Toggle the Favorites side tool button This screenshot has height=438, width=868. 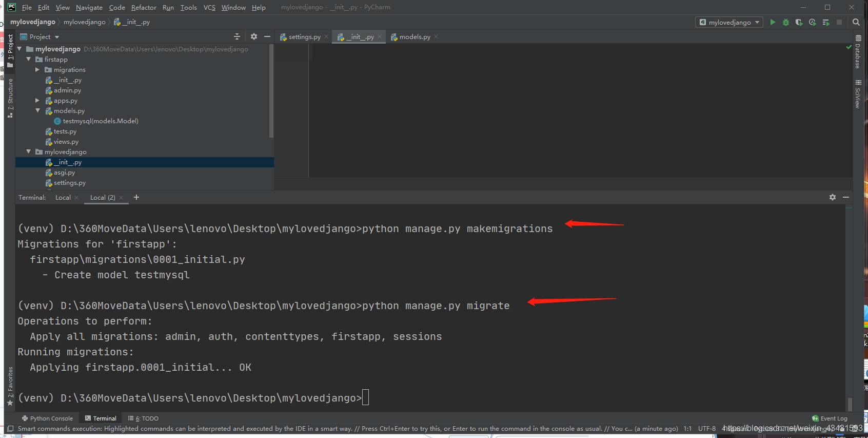pyautogui.click(x=10, y=386)
